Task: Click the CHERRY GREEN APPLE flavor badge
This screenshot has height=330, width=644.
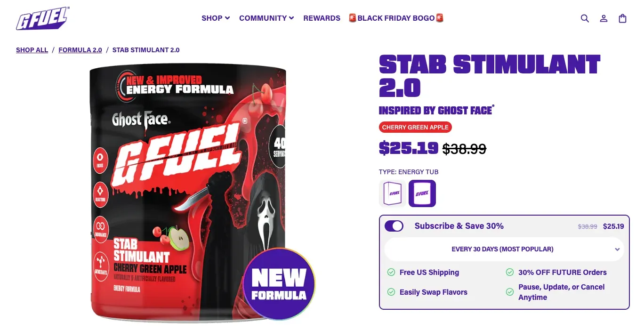Action: pyautogui.click(x=415, y=127)
